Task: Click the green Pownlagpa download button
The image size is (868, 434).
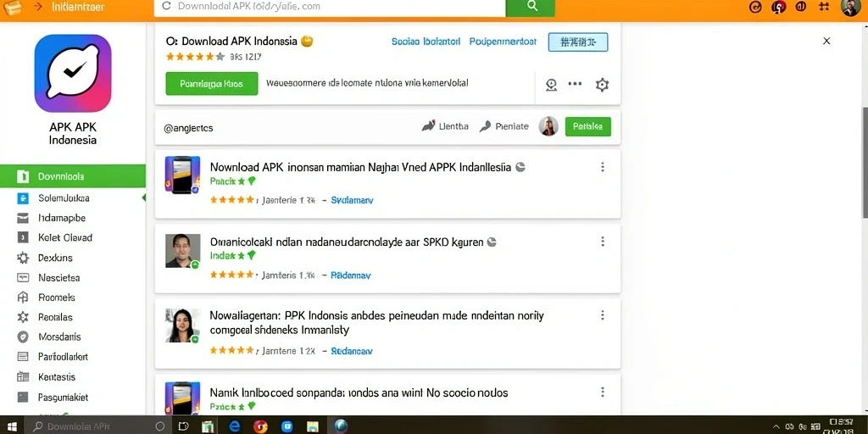Action: click(x=211, y=84)
